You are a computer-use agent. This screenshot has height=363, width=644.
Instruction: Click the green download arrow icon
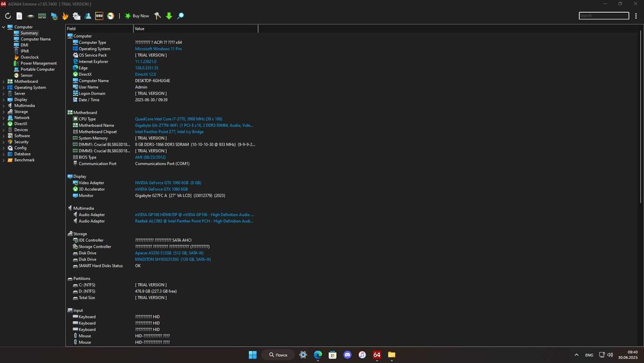tap(169, 16)
